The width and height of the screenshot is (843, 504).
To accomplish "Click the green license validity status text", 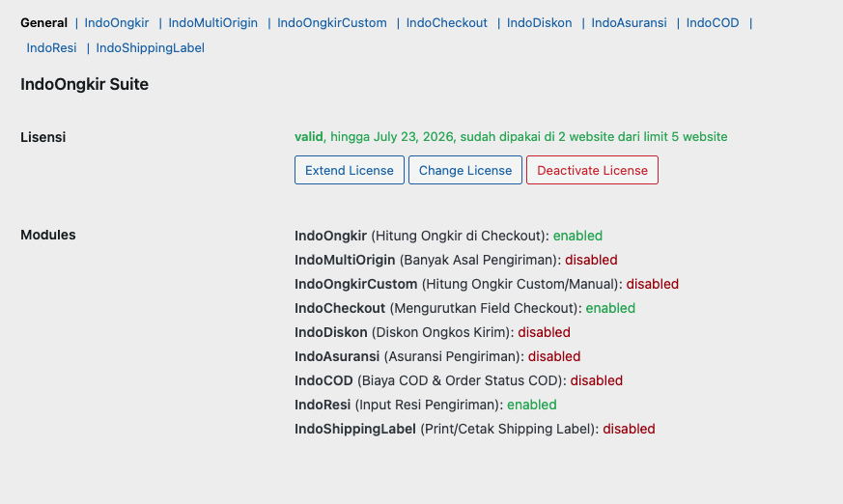I will click(x=511, y=136).
